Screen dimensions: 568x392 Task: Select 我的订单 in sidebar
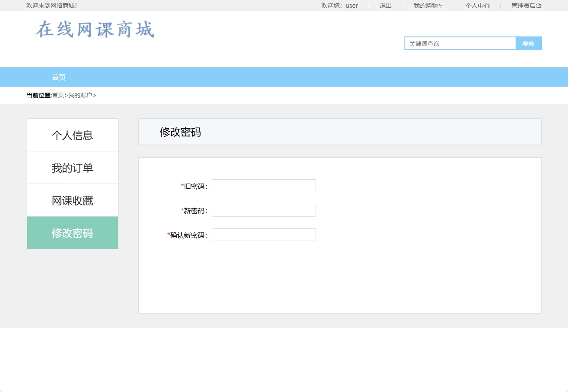point(72,167)
